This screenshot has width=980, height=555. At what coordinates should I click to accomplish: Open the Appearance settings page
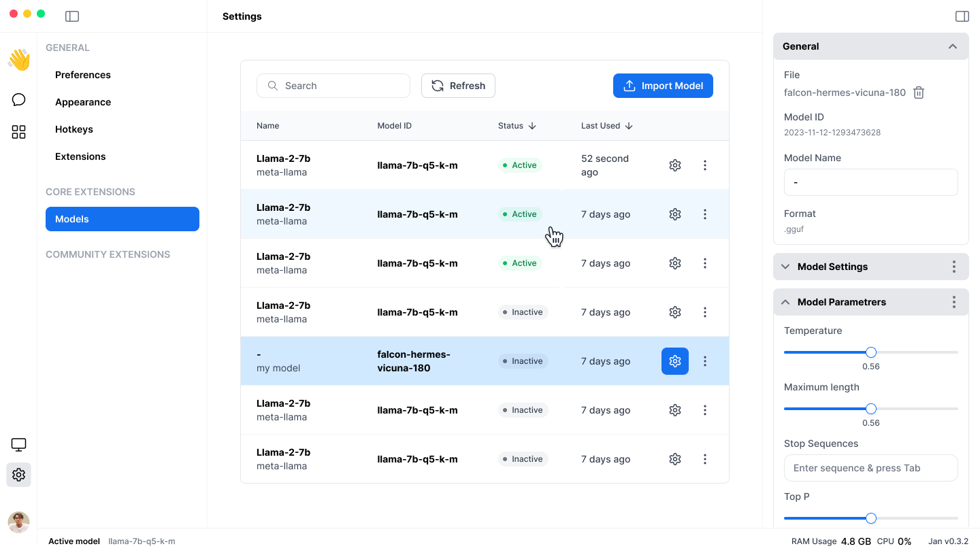(83, 102)
